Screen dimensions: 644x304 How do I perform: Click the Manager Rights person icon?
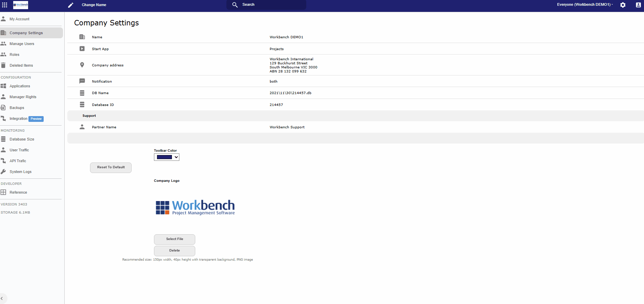pos(3,97)
